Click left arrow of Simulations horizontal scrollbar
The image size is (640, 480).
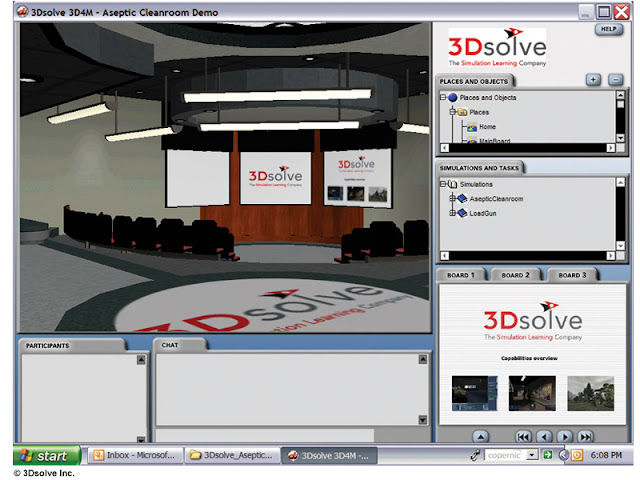(445, 256)
